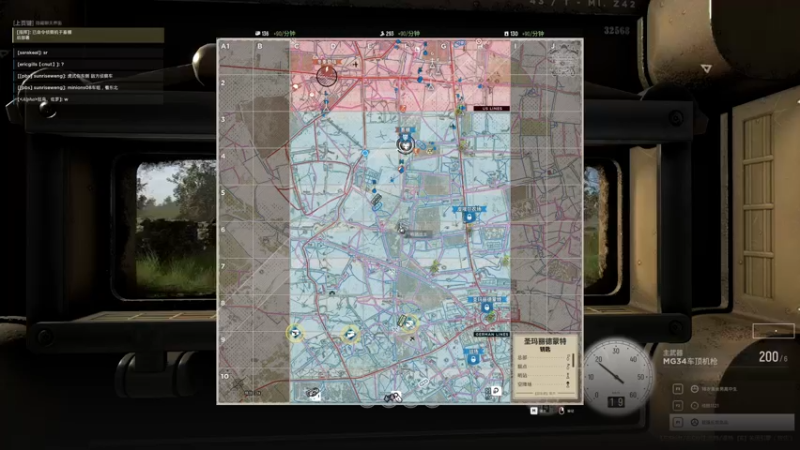Click the A1 grid label on the map
This screenshot has width=800, height=450.
coord(225,46)
